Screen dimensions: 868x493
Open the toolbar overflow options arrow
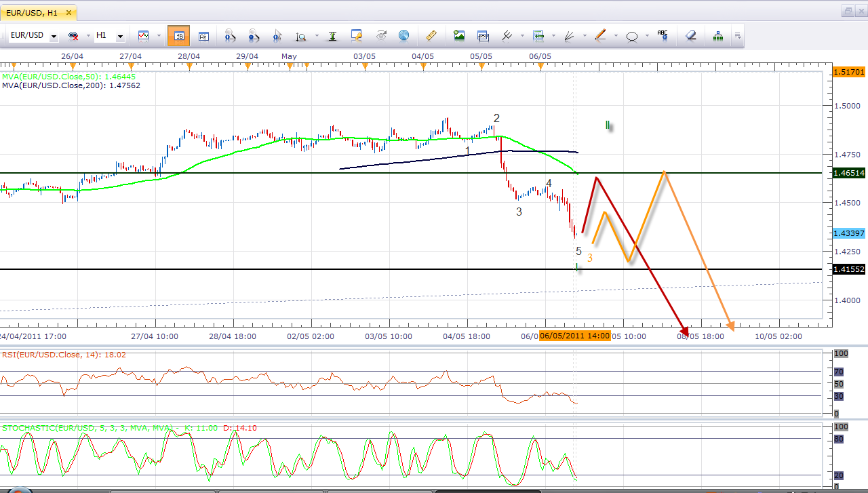[738, 36]
